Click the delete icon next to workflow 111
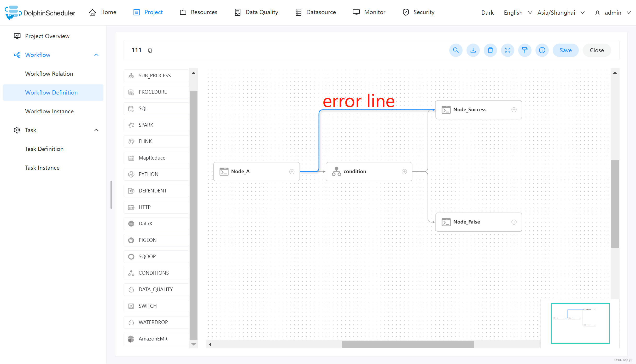Image resolution: width=636 pixels, height=364 pixels. point(490,50)
